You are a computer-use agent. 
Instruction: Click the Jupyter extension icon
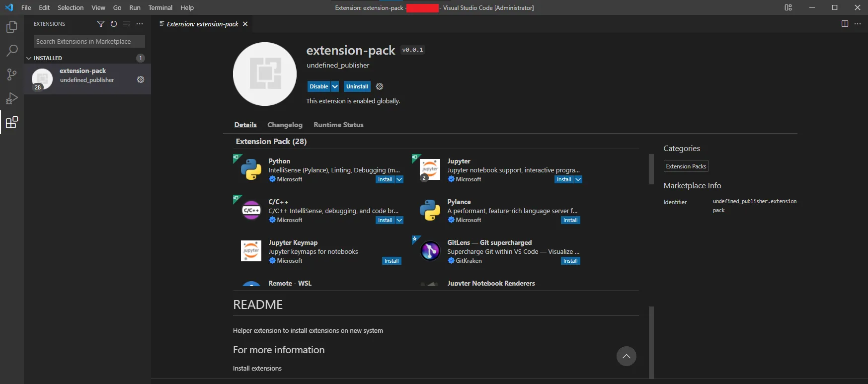[430, 170]
